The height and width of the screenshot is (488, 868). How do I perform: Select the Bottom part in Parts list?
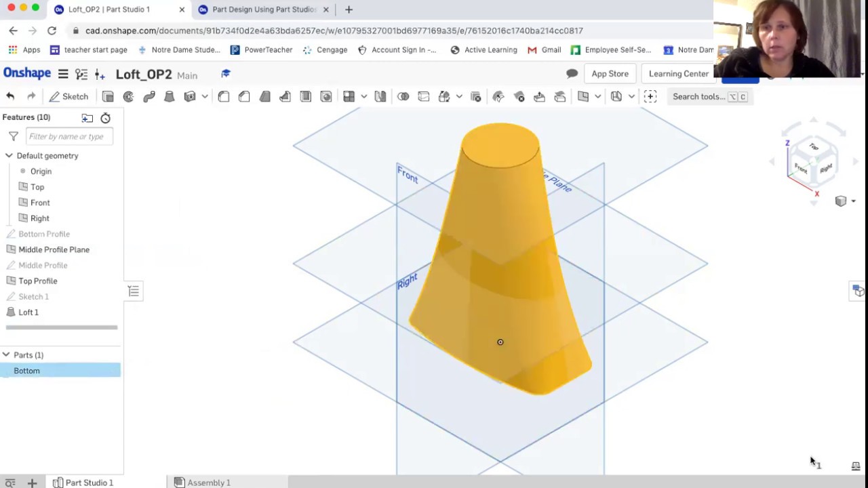[61, 371]
